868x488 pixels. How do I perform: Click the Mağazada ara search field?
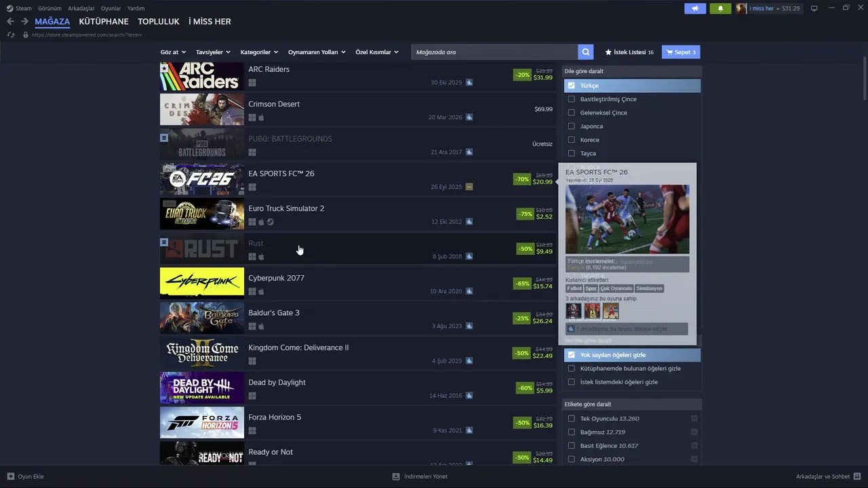click(495, 52)
